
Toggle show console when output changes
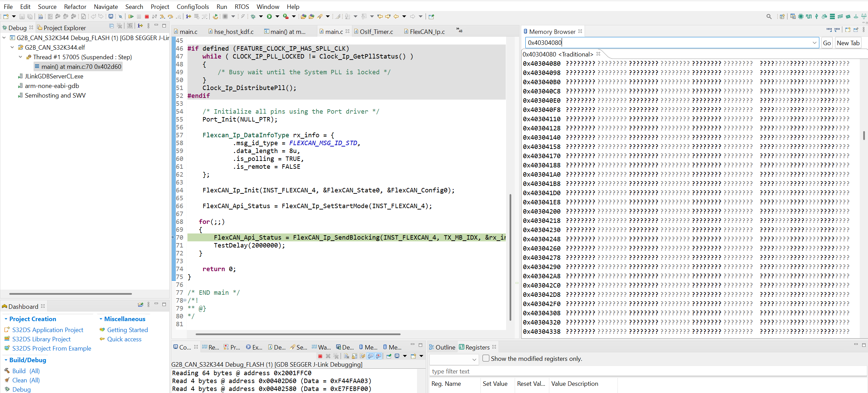370,356
